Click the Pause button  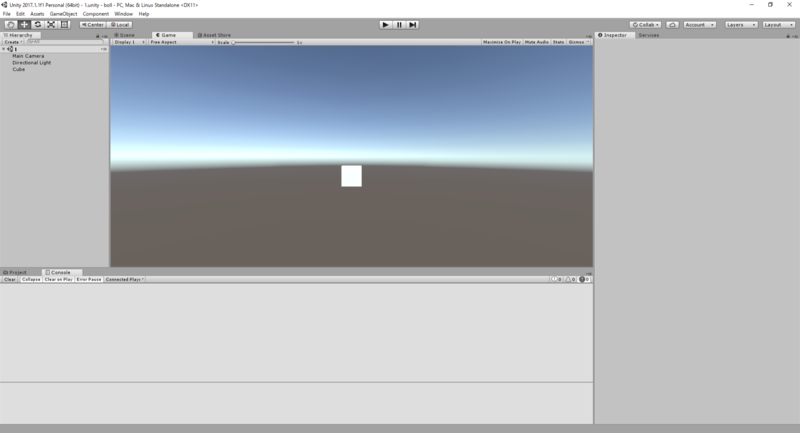(x=399, y=24)
